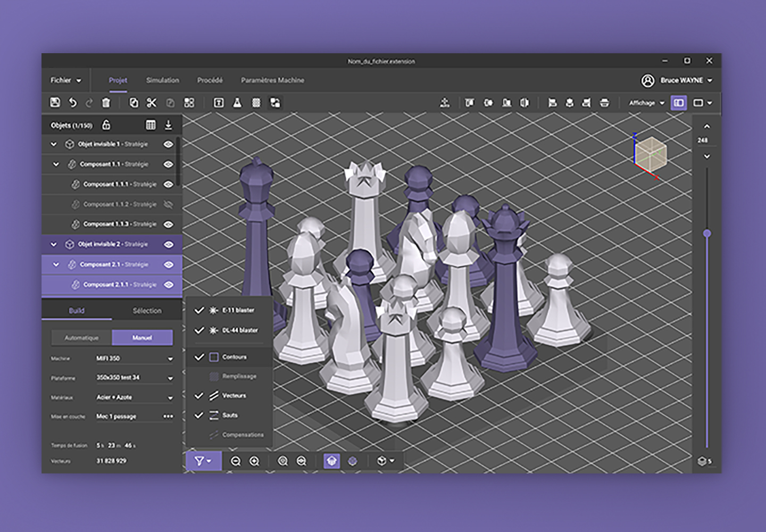Cut selection with scissors icon
The height and width of the screenshot is (532, 766).
click(x=152, y=103)
